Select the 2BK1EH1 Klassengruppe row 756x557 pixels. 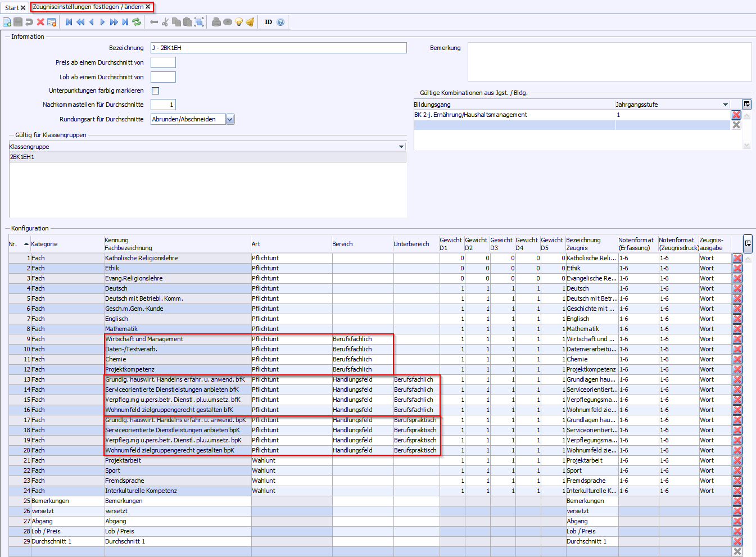click(207, 157)
